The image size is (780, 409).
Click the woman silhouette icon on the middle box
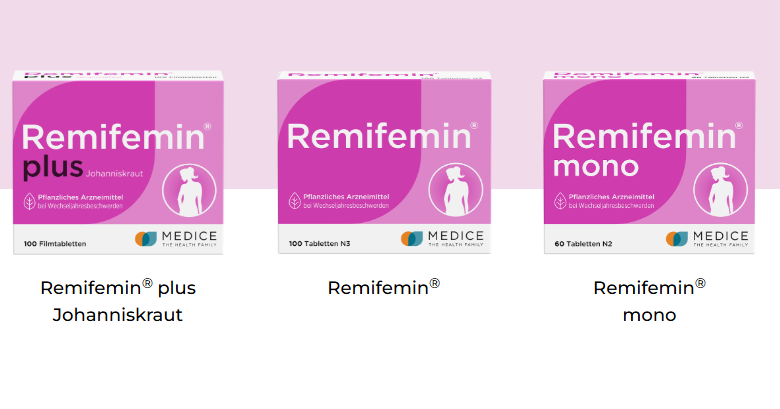(x=456, y=191)
